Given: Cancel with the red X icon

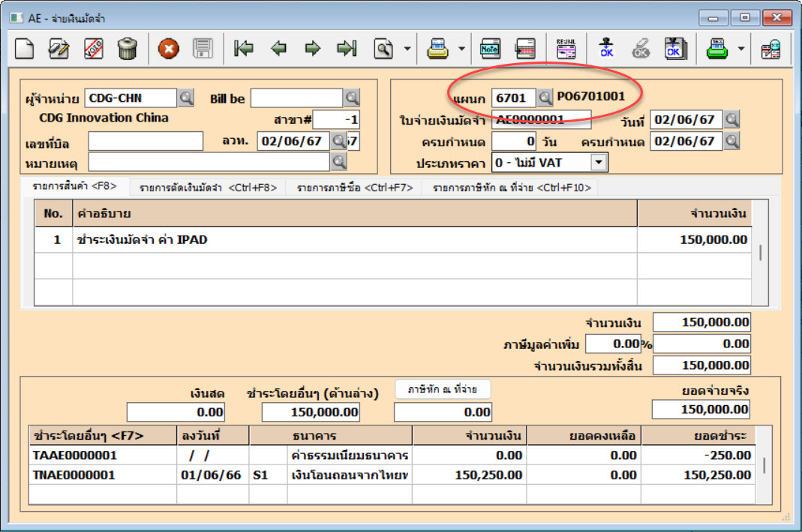Looking at the screenshot, I should [x=168, y=49].
